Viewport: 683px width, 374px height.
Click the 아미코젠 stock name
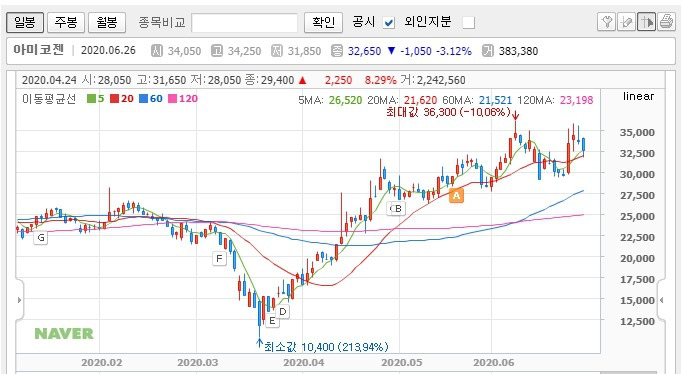(x=39, y=50)
